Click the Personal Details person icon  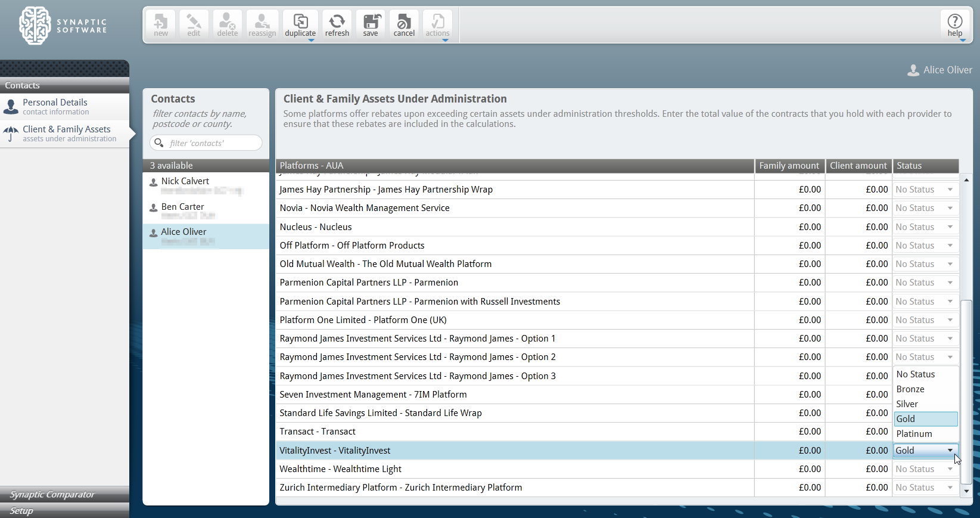[11, 107]
